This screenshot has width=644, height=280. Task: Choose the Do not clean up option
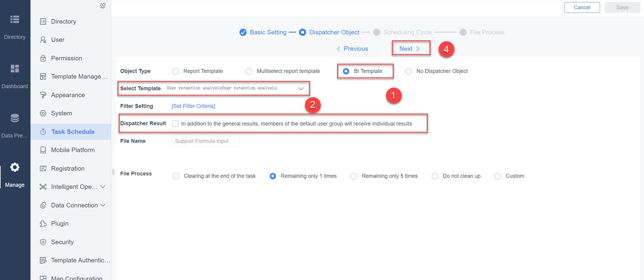tap(435, 176)
